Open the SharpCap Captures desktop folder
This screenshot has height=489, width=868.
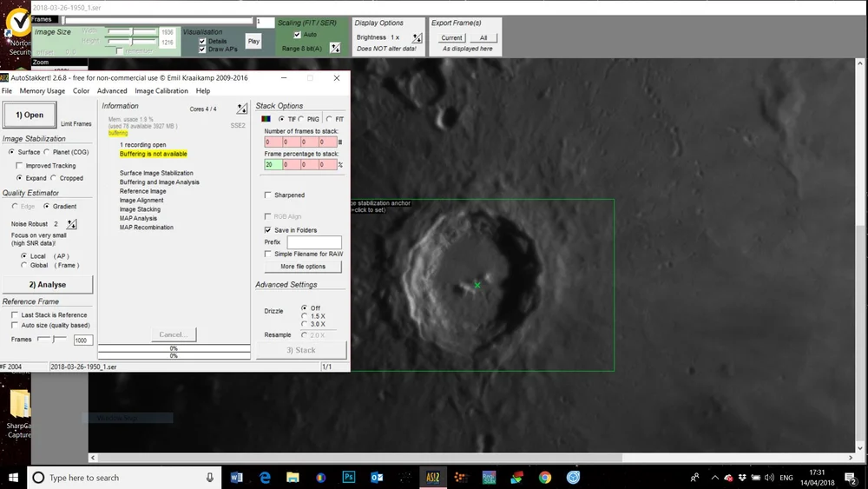[19, 413]
